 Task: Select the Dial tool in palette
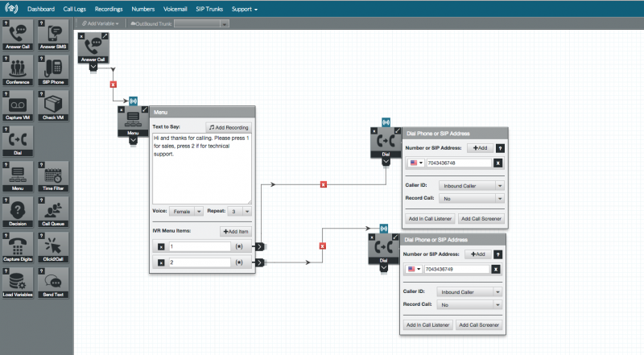tap(18, 142)
